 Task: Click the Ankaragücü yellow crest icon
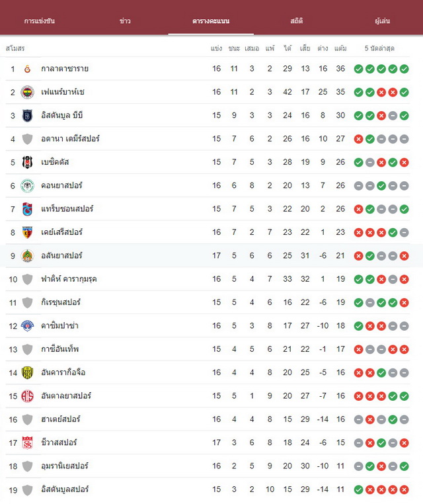pyautogui.click(x=27, y=372)
